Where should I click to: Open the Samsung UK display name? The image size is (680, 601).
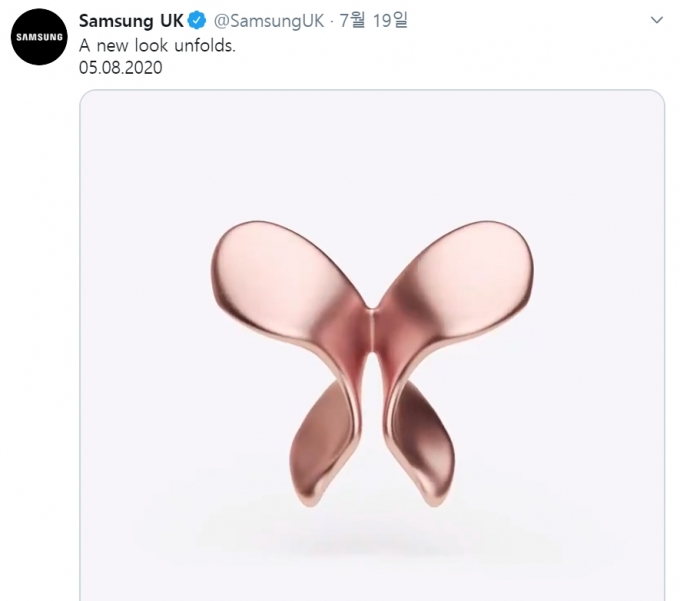pos(131,21)
